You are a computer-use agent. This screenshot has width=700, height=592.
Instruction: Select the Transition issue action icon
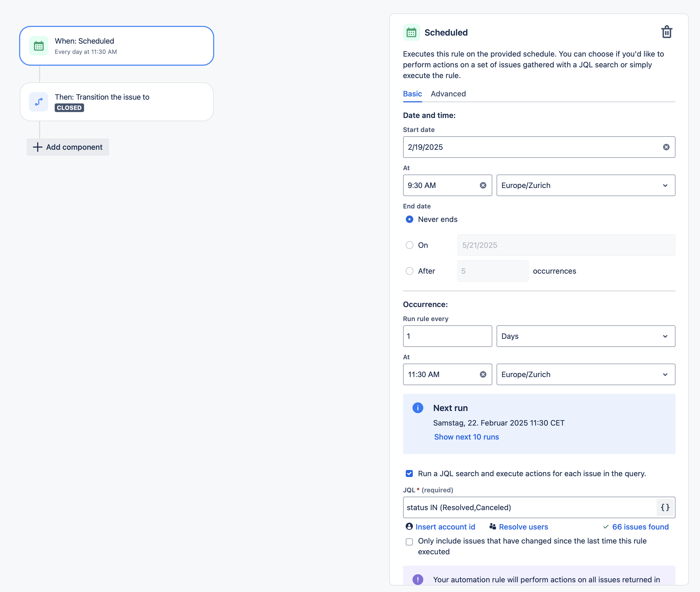[39, 102]
